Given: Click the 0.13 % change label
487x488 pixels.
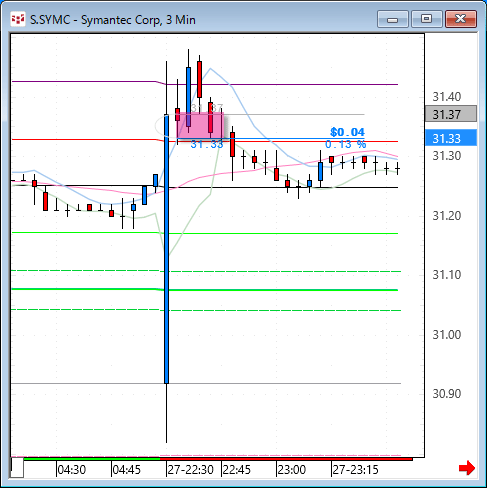Looking at the screenshot, I should 346,144.
